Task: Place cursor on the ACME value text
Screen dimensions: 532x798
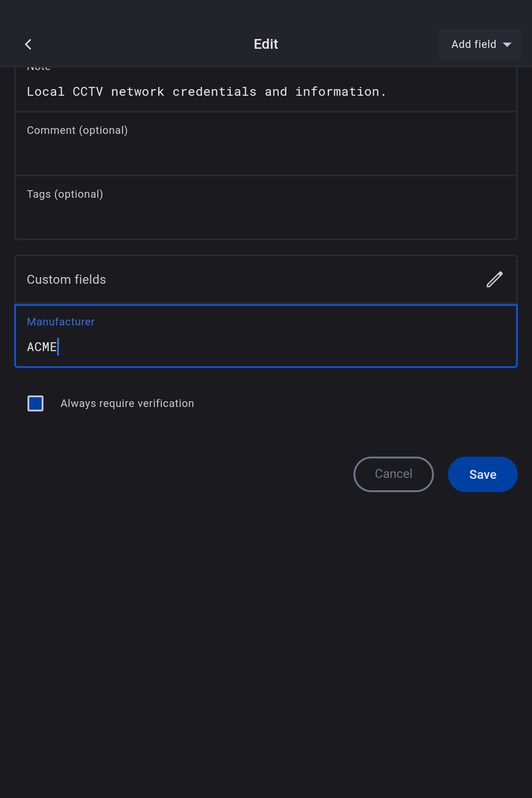Action: coord(42,347)
